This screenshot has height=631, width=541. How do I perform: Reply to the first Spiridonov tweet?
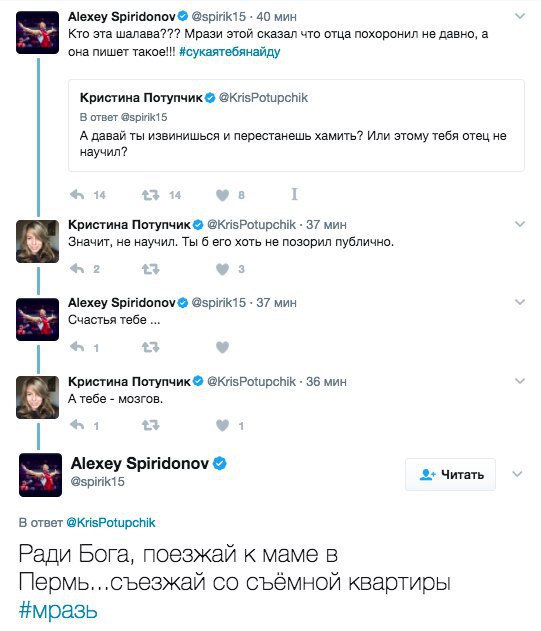coord(77,195)
